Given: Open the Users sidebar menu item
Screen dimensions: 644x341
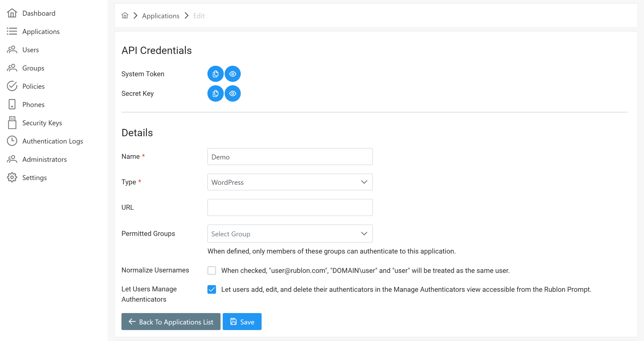Looking at the screenshot, I should (x=30, y=50).
